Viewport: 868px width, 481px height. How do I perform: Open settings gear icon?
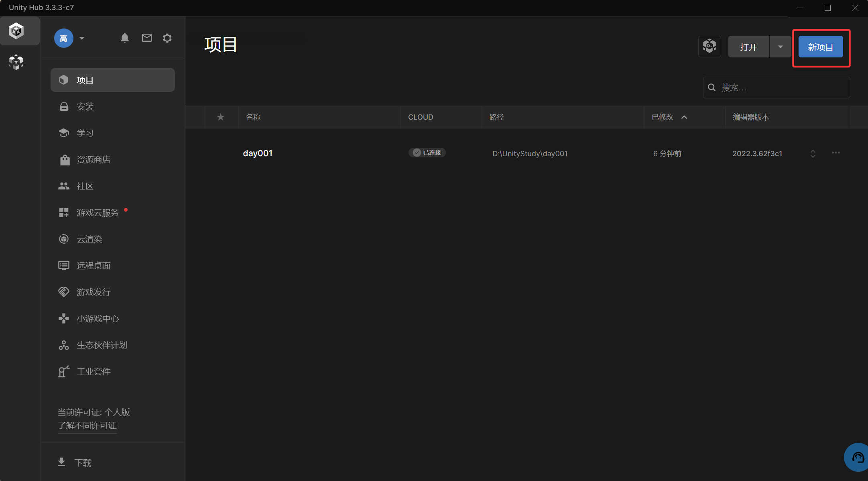tap(167, 38)
